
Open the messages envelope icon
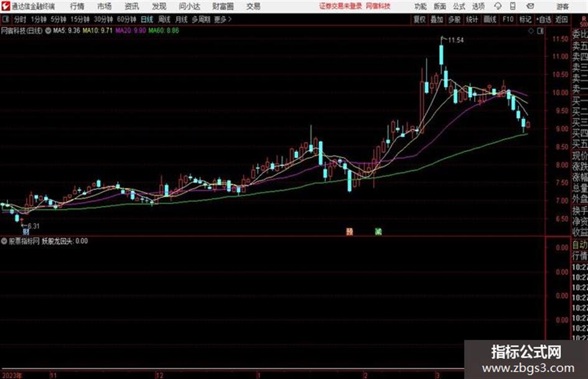tap(530, 6)
